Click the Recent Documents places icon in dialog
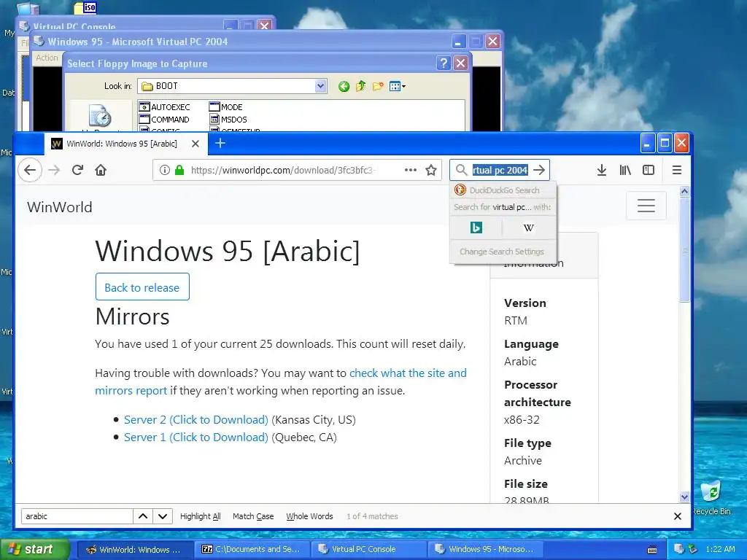 [x=99, y=116]
